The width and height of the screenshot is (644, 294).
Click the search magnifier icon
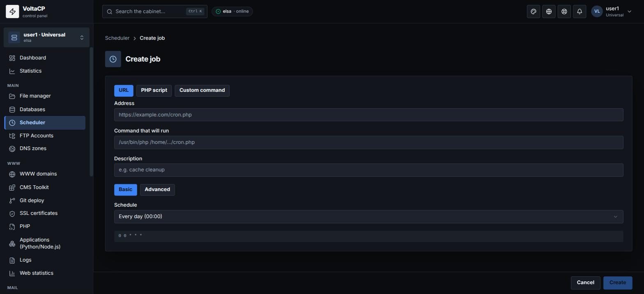point(110,11)
